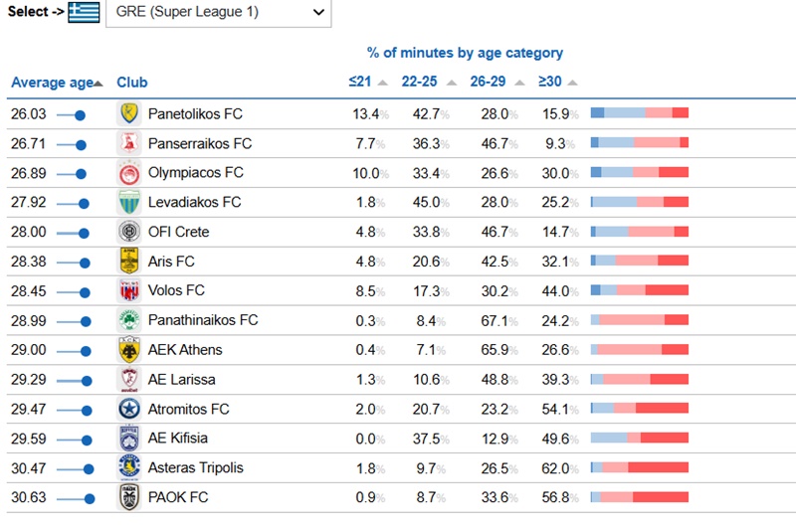Sort table by Club header
Viewport: 796px width, 532px height.
[132, 83]
